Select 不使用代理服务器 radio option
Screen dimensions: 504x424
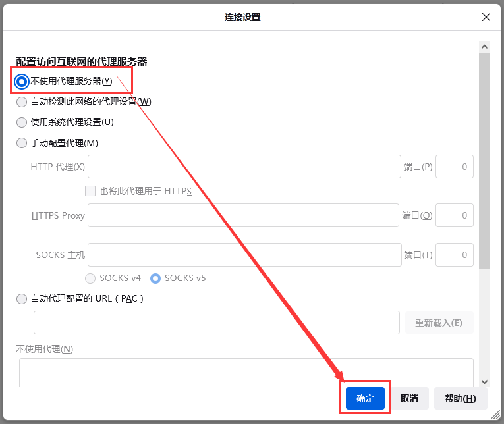coord(22,82)
